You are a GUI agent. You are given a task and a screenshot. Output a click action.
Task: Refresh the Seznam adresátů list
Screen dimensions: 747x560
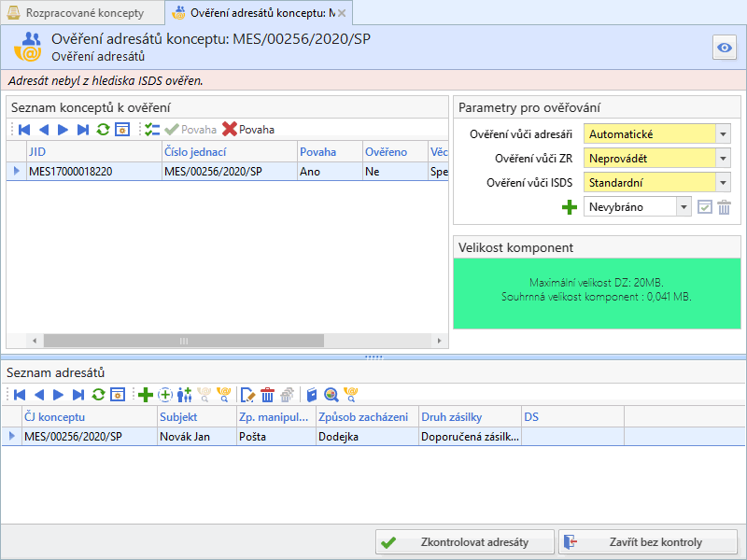tap(99, 395)
